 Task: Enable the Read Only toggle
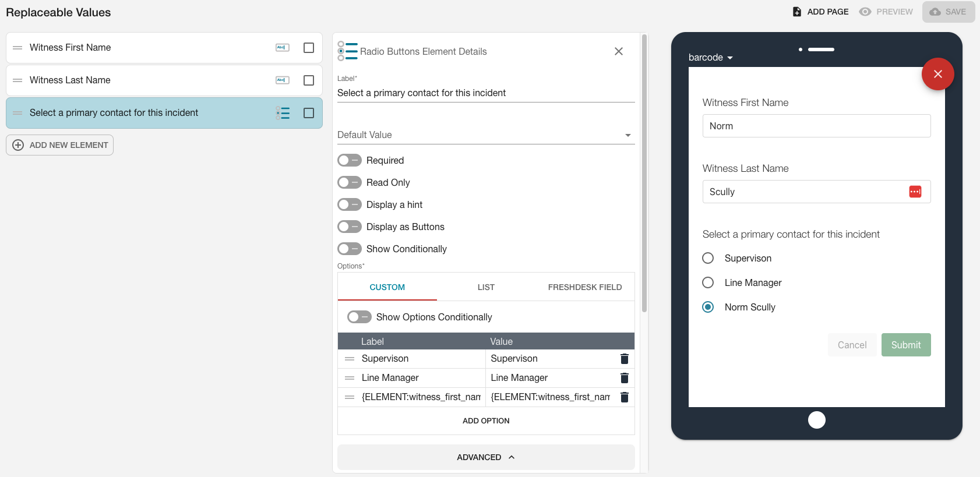(350, 182)
